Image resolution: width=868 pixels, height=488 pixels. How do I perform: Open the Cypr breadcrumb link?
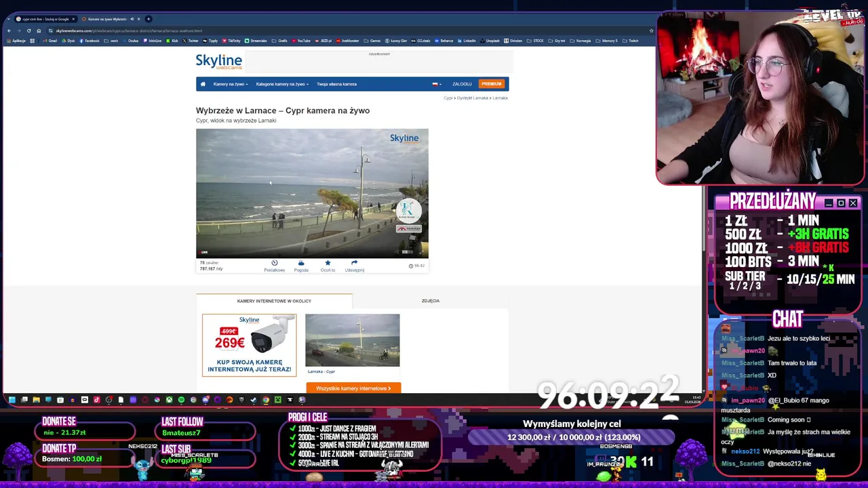(448, 98)
